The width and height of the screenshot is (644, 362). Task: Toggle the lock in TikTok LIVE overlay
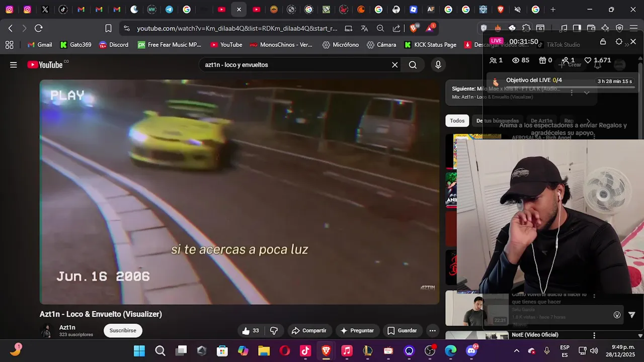(603, 42)
